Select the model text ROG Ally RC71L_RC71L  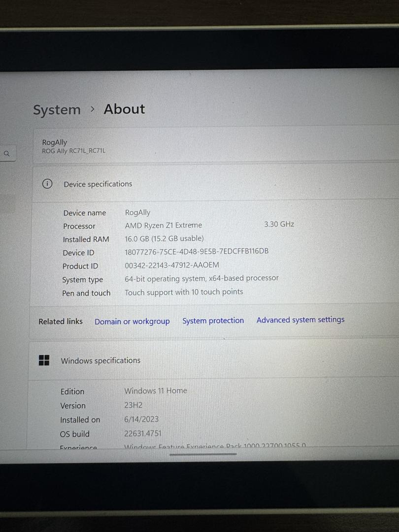pos(73,151)
